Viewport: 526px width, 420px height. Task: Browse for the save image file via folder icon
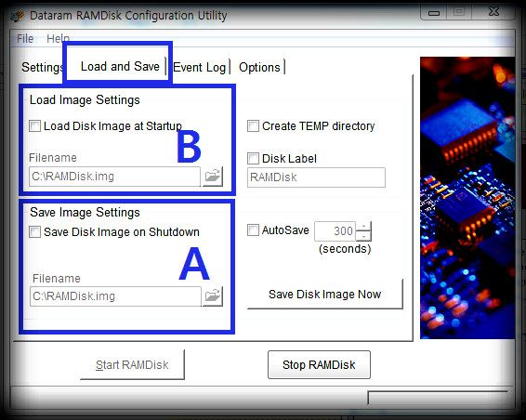point(213,296)
